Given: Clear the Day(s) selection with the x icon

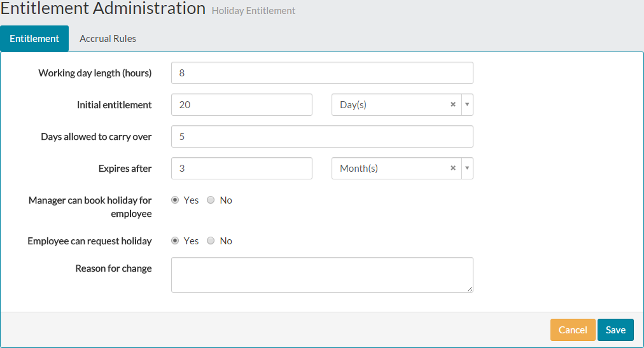Looking at the screenshot, I should pos(453,105).
